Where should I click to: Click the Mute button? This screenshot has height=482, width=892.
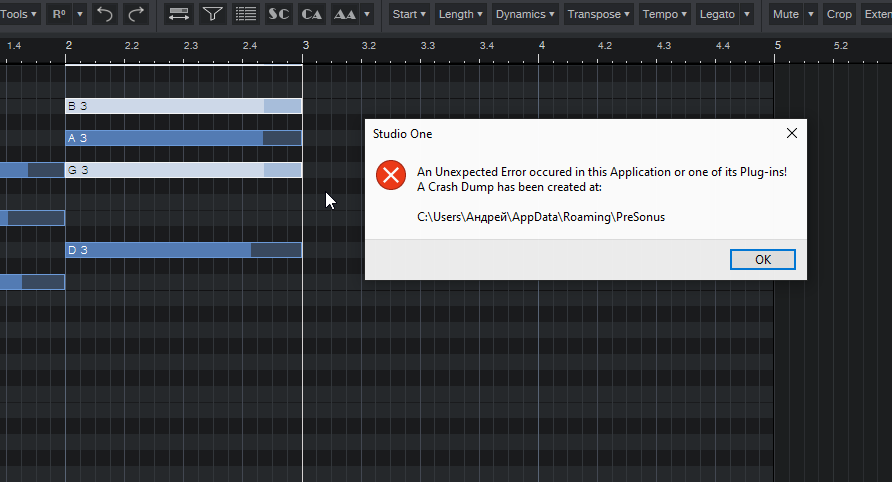pos(786,14)
